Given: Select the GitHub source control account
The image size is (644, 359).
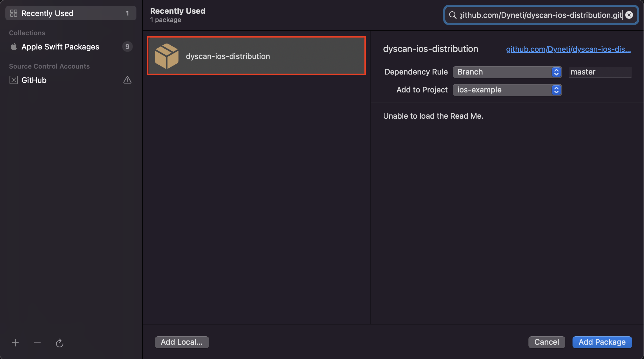Looking at the screenshot, I should (34, 80).
